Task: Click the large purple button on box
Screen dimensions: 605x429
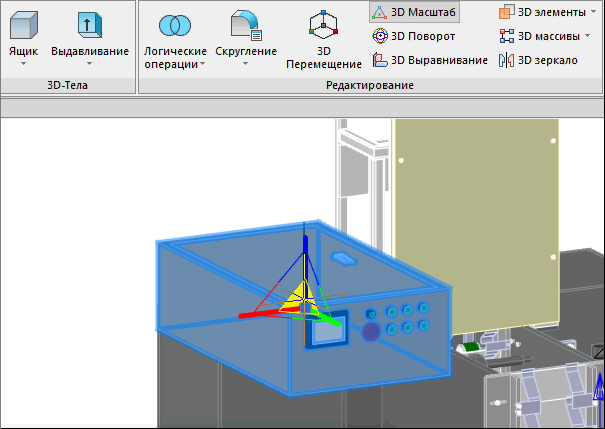Action: coord(371,331)
